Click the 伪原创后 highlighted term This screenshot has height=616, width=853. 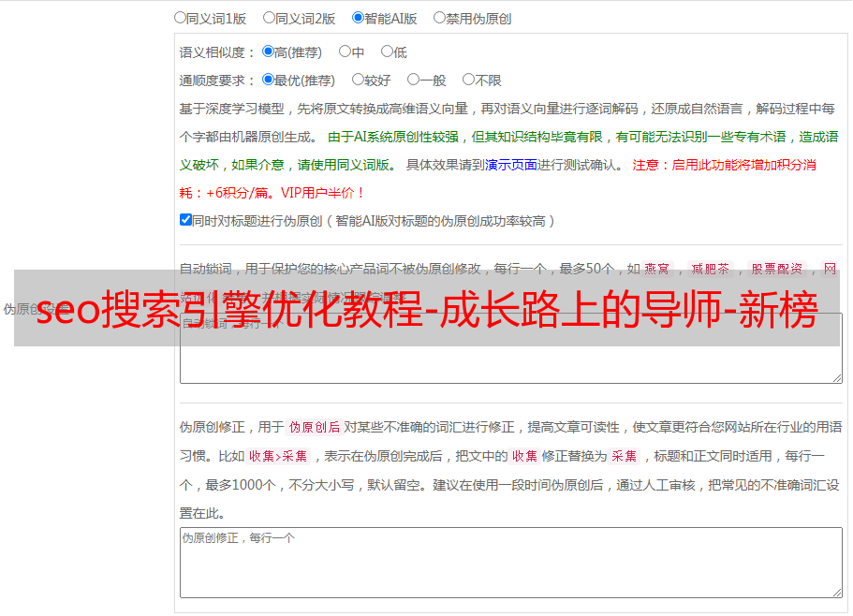pyautogui.click(x=315, y=427)
